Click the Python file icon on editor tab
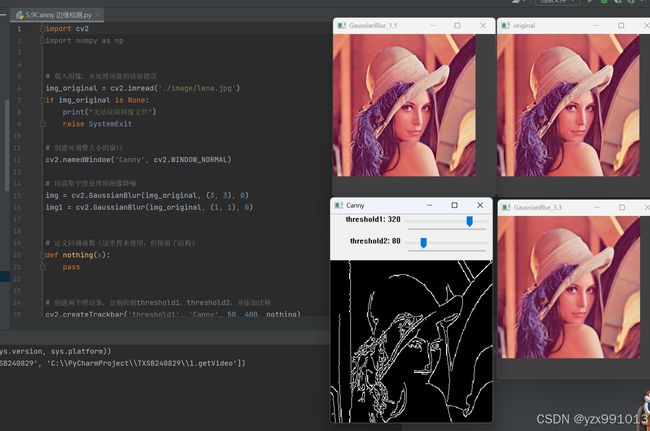Viewport: 650px width, 431px height. [x=19, y=15]
